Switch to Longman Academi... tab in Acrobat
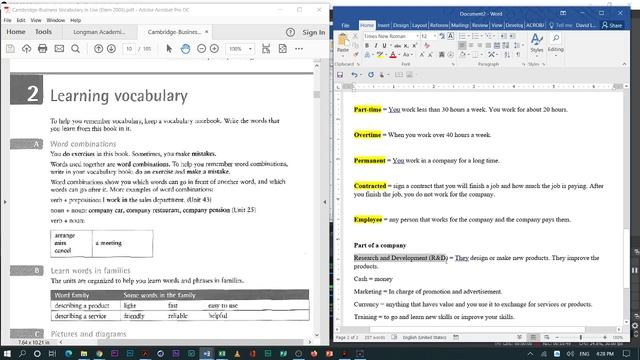 99,32
